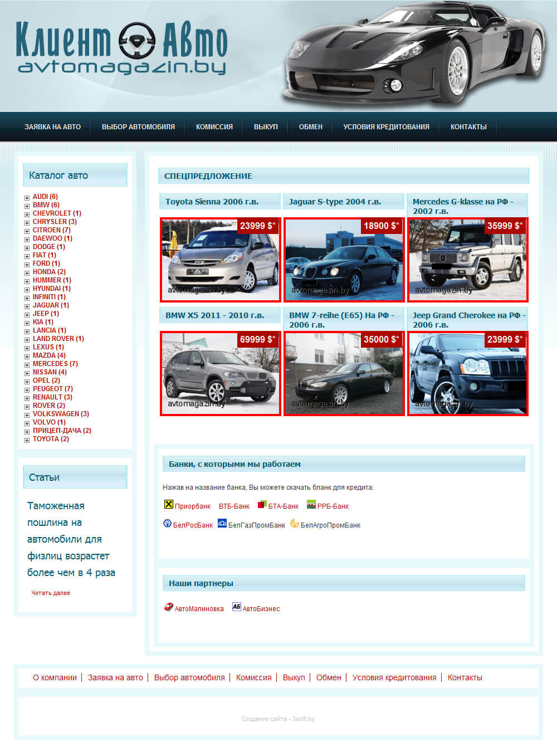Select the PEUGEOT (7) catalog entry
This screenshot has height=756, width=557.
click(52, 389)
